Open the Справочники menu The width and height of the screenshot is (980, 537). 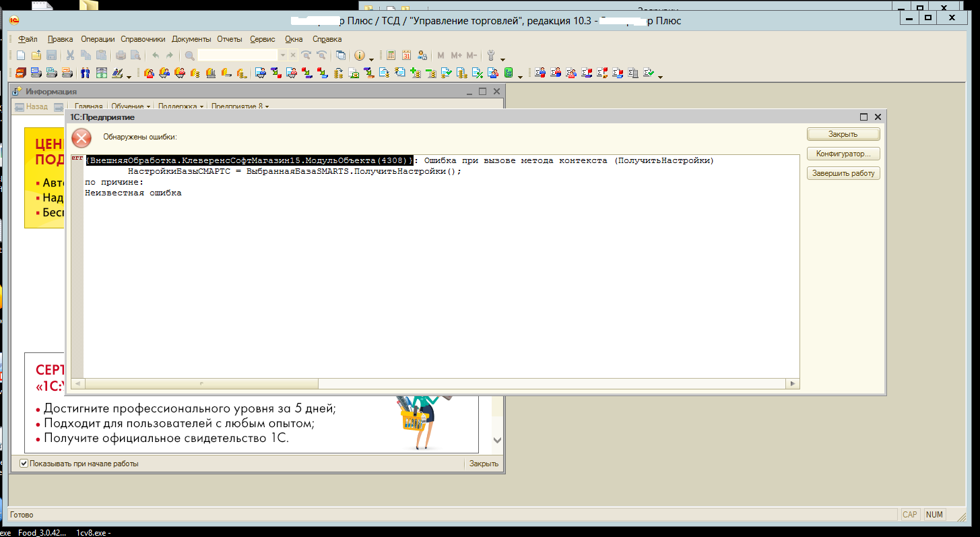pyautogui.click(x=143, y=39)
